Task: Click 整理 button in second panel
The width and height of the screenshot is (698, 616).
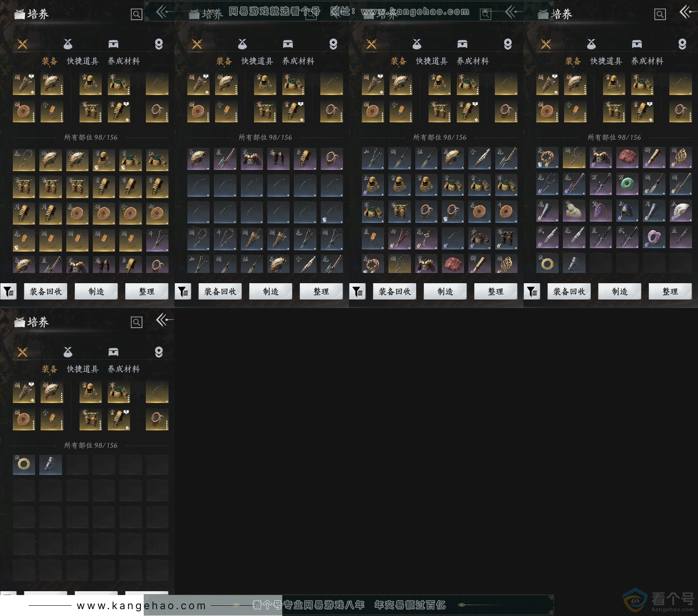Action: pyautogui.click(x=321, y=291)
